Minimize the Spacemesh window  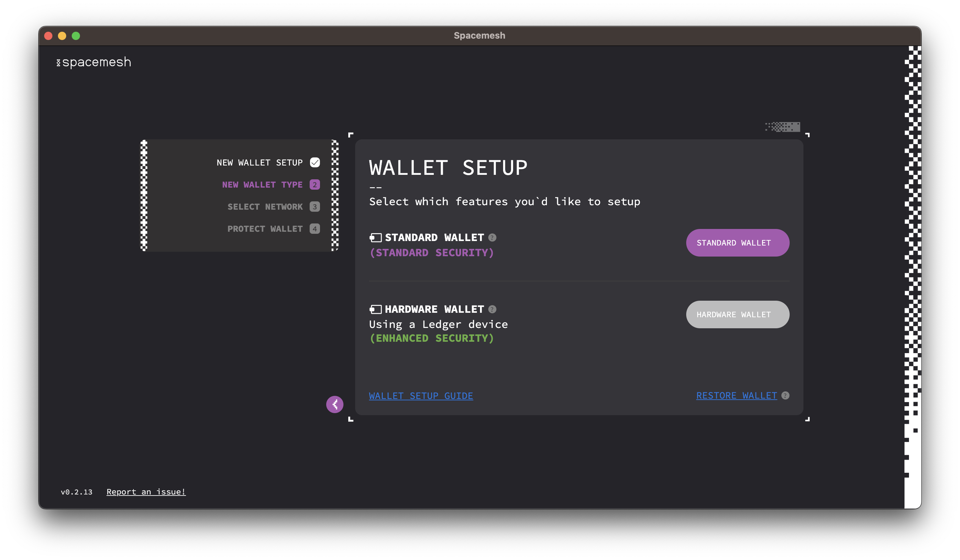[x=62, y=36]
